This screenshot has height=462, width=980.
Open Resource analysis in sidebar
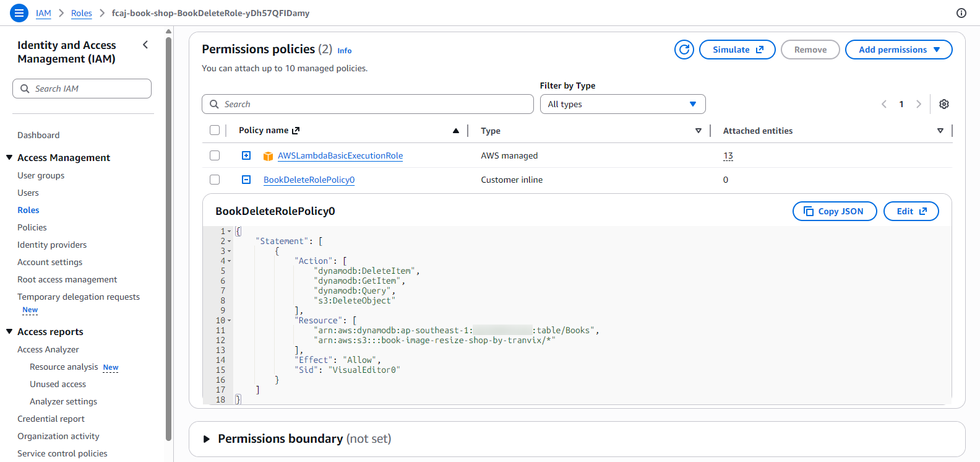(64, 367)
